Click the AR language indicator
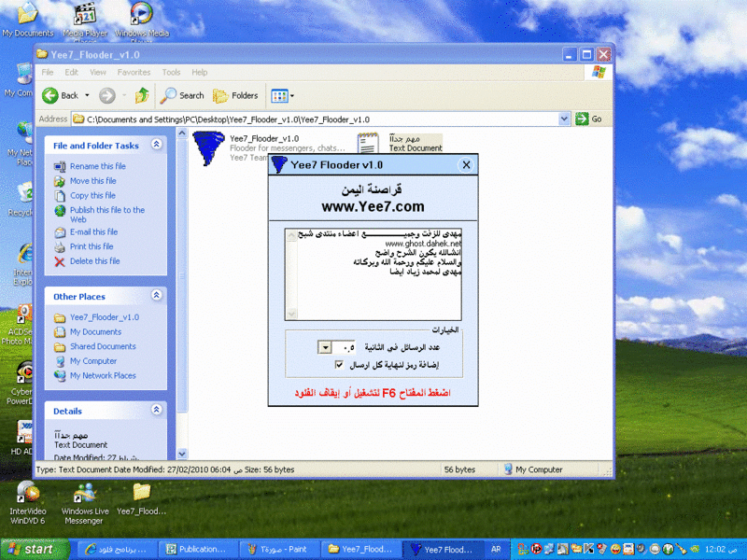 [496, 549]
